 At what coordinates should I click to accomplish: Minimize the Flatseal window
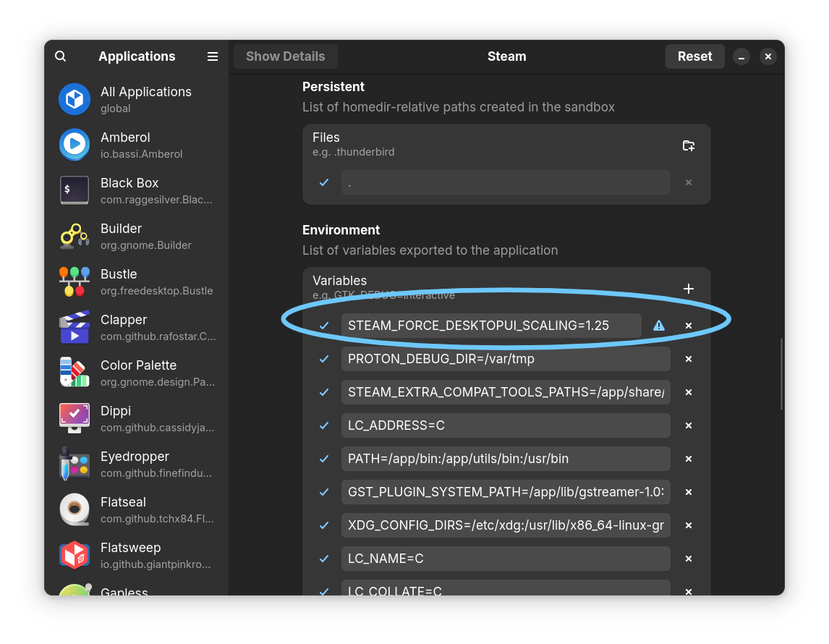741,56
